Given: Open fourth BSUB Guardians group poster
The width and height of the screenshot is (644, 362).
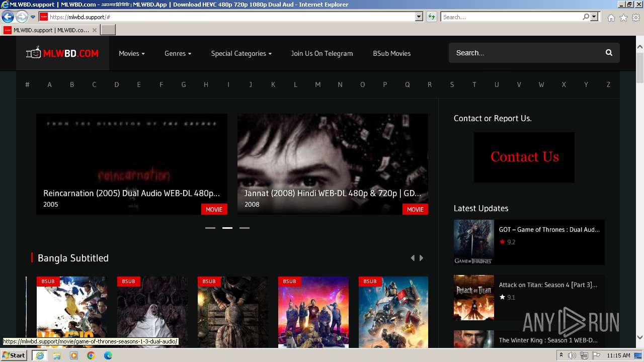Looking at the screenshot, I should pyautogui.click(x=313, y=312).
